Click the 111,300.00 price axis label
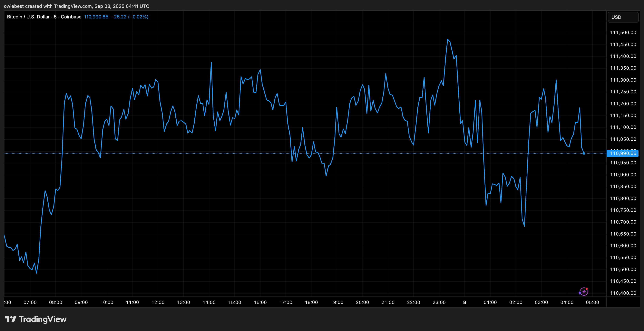 tap(623, 80)
